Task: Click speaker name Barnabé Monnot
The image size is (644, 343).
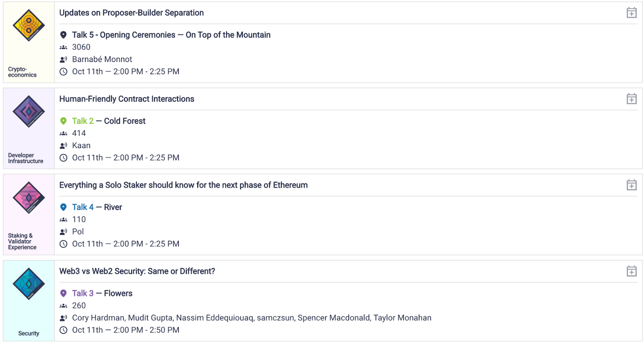Action: (102, 59)
